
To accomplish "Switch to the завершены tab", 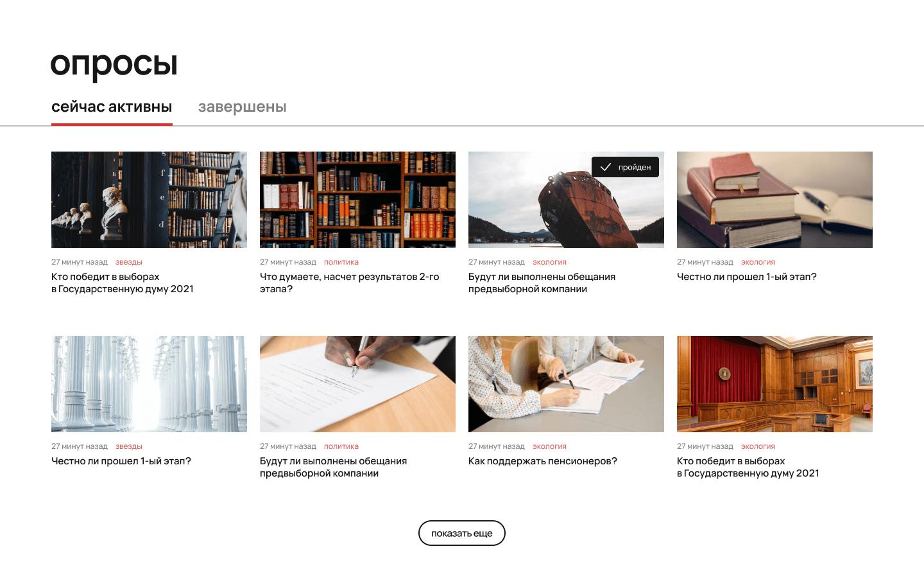I will tap(243, 107).
